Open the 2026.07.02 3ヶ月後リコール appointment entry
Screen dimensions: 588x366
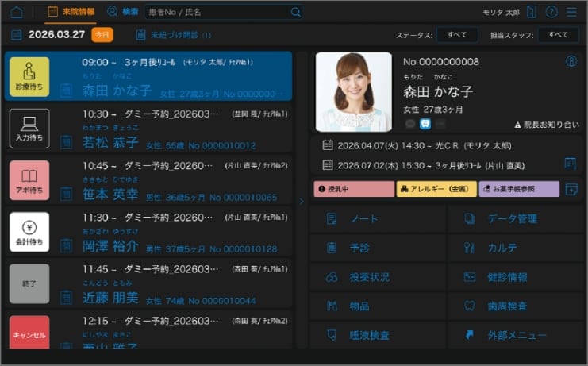(424, 165)
